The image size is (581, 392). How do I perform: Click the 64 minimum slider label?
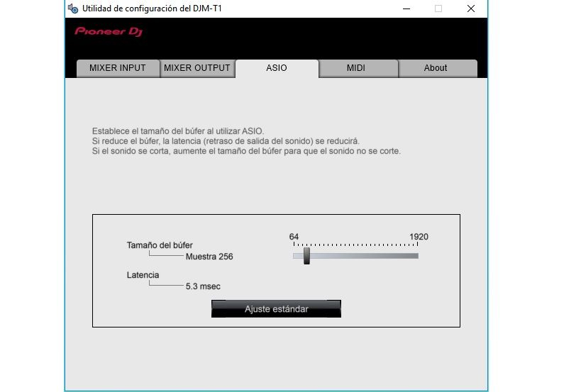click(294, 237)
